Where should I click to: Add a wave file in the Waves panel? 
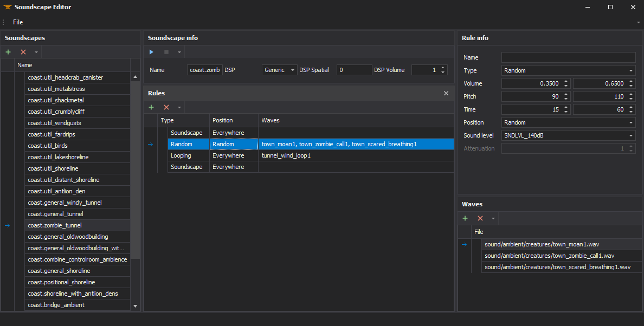pyautogui.click(x=465, y=218)
